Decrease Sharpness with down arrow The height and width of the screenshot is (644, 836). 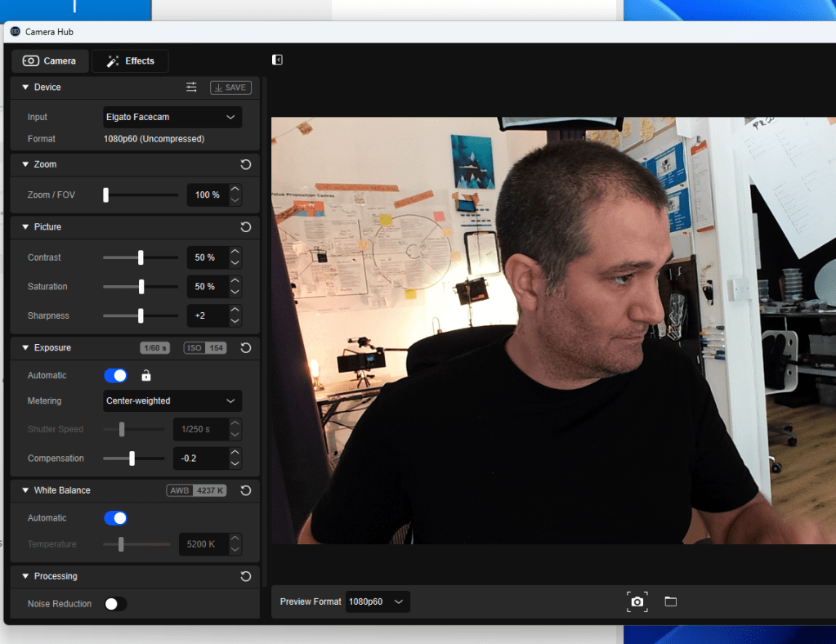coord(235,321)
